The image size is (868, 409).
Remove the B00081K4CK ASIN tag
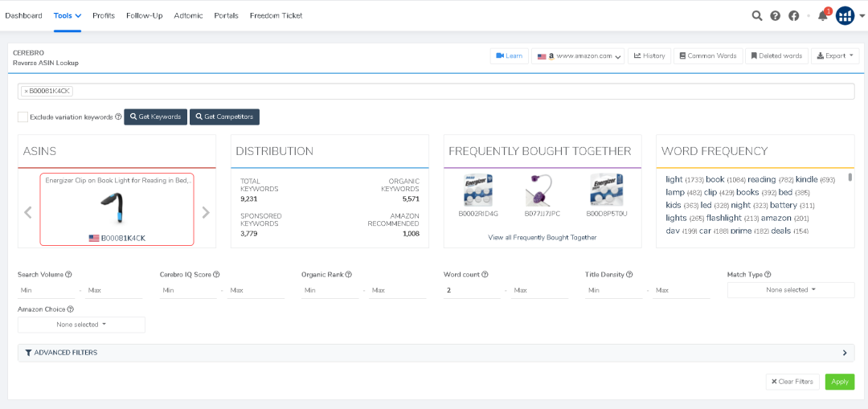(26, 91)
